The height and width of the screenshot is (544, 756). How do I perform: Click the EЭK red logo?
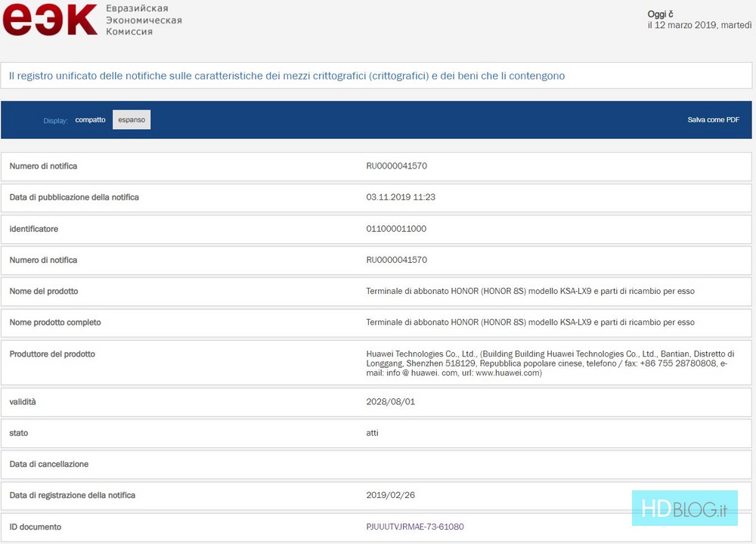click(50, 19)
